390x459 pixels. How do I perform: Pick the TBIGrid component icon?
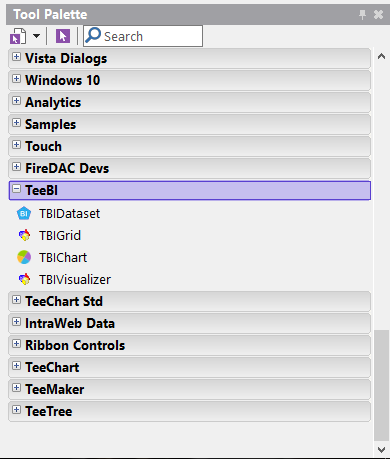[x=24, y=236]
